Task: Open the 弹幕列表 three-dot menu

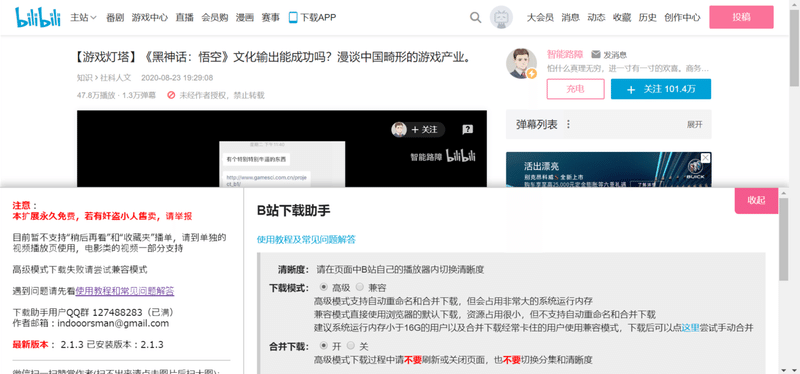Action: [568, 124]
